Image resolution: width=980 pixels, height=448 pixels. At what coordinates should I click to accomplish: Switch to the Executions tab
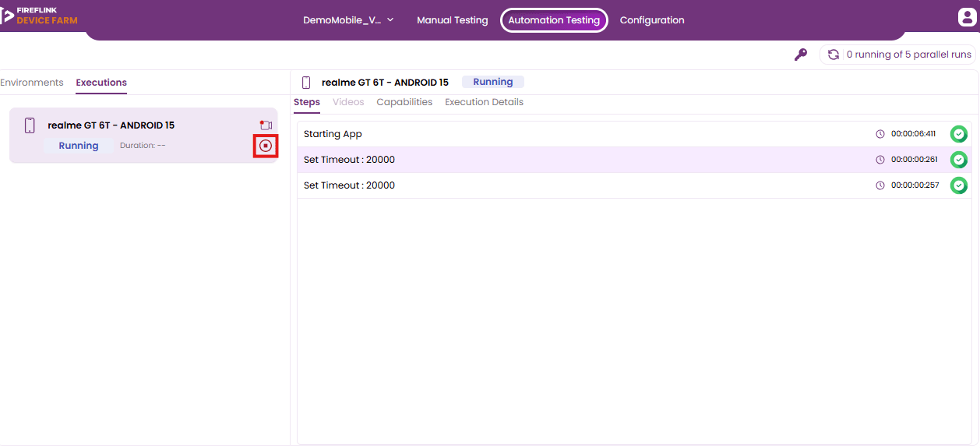101,83
